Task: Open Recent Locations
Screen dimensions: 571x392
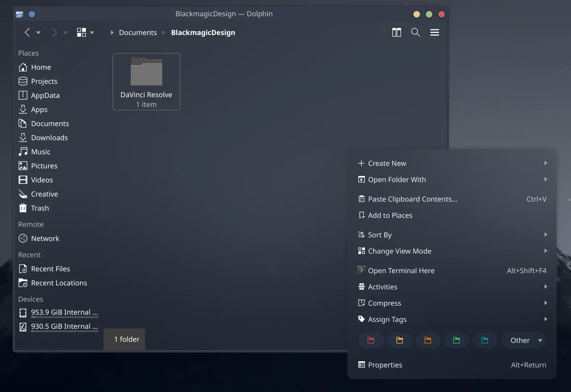Action: pyautogui.click(x=58, y=283)
